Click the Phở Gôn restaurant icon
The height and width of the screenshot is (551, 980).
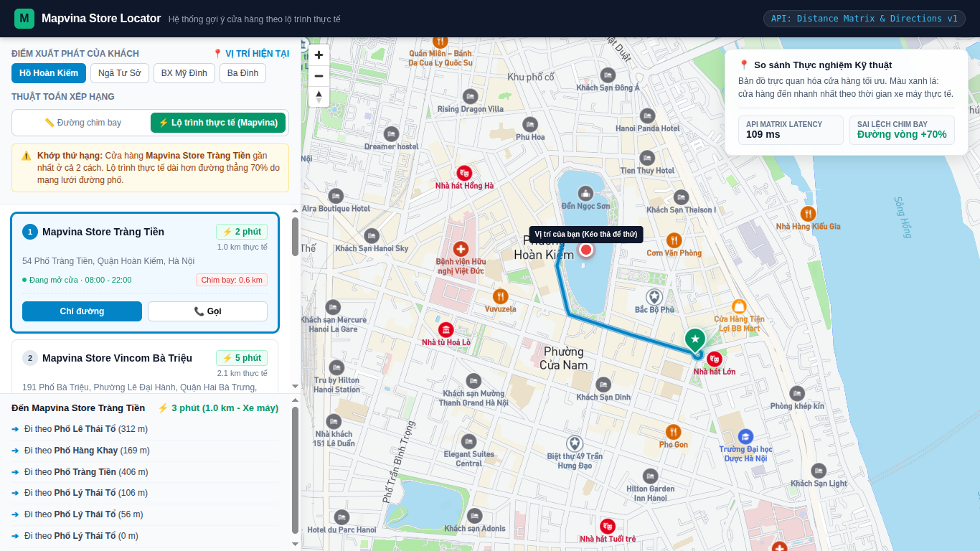673,432
